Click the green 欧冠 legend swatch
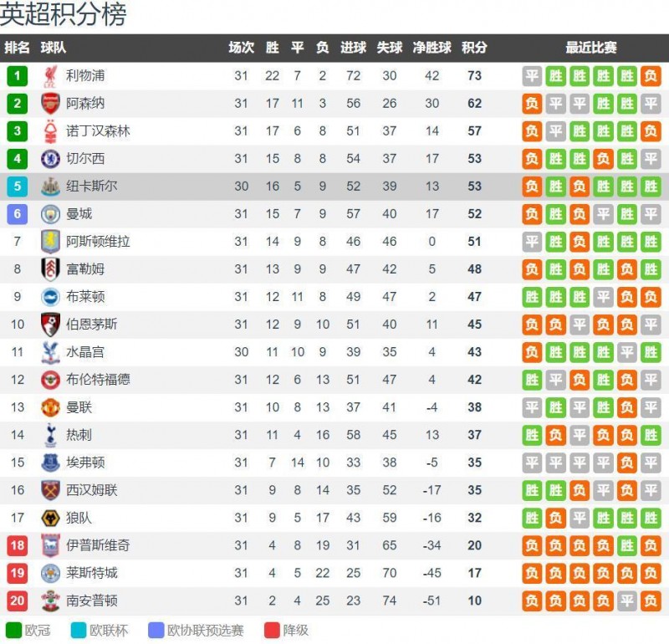The height and width of the screenshot is (644, 669). [13, 631]
